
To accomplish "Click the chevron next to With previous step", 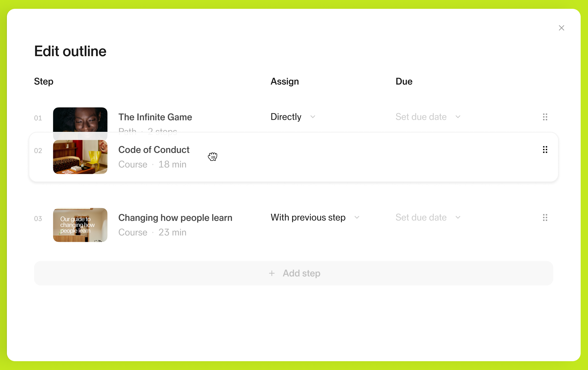I will coord(357,218).
